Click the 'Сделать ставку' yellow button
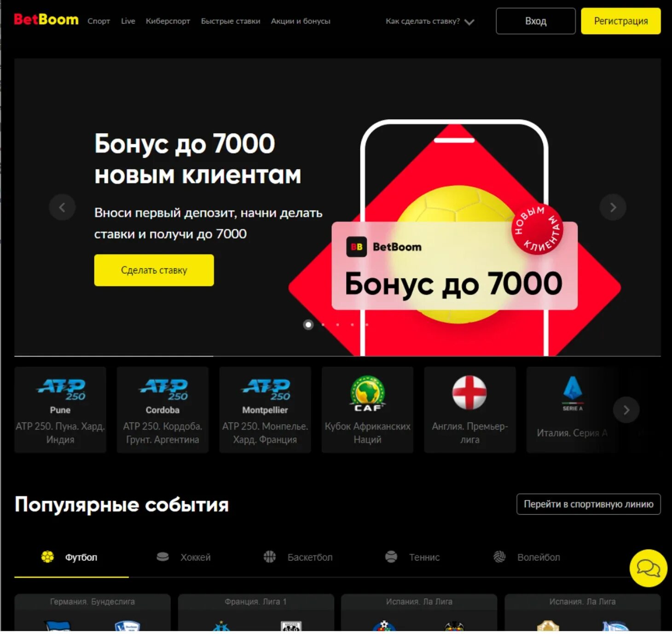Screen dimensions: 672x634 point(154,270)
